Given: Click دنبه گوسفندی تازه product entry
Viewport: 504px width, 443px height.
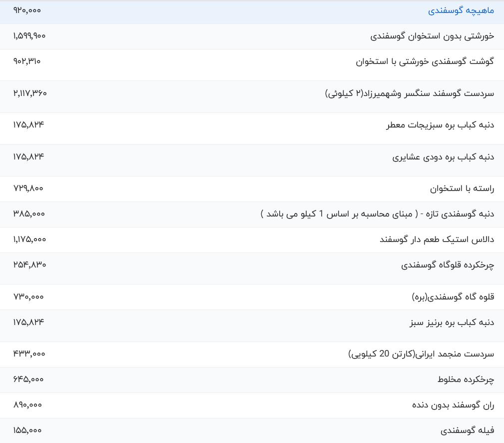Looking at the screenshot, I should pos(377,214).
